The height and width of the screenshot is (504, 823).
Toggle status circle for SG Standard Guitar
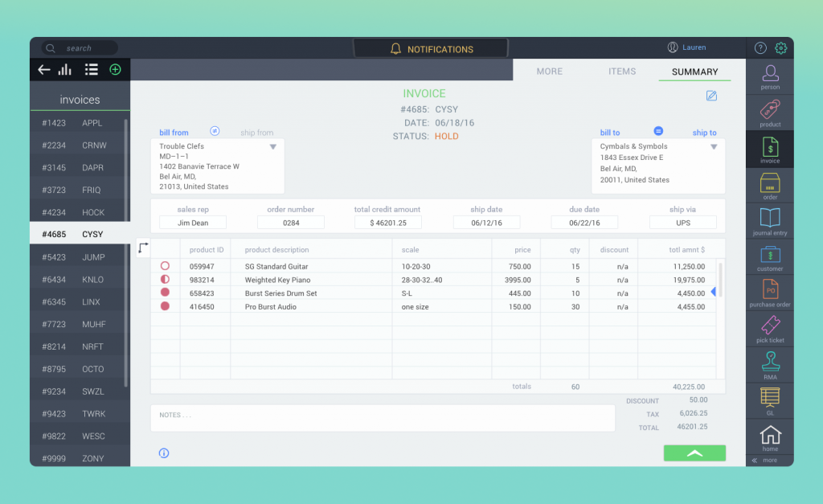point(165,266)
